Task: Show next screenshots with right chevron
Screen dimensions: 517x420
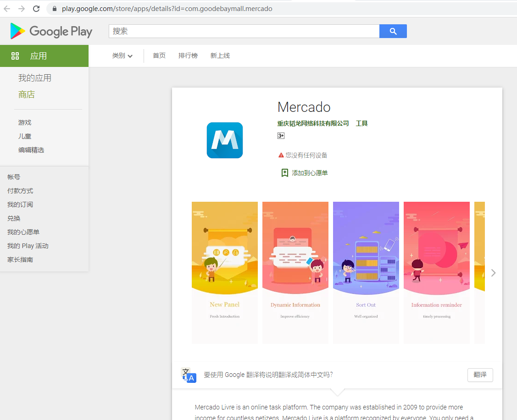Action: (x=493, y=273)
